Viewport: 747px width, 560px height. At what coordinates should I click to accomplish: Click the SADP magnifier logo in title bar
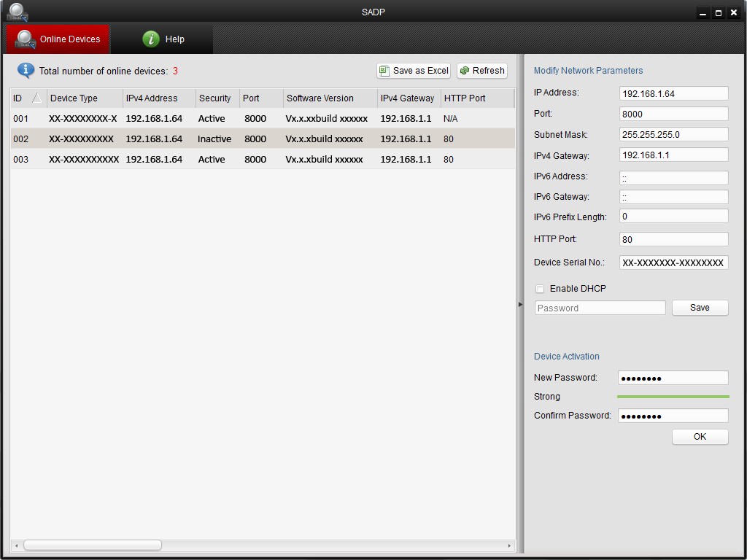click(18, 12)
